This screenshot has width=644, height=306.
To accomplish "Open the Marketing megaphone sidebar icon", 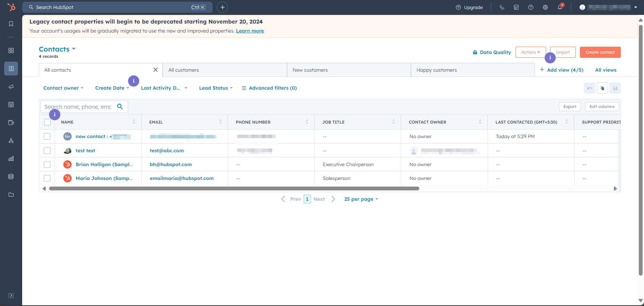I will point(11,87).
